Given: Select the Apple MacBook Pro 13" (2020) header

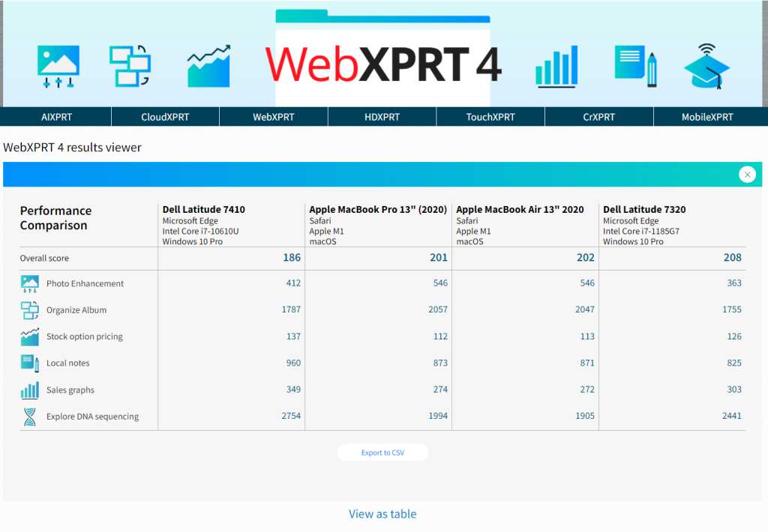Looking at the screenshot, I should pos(378,210).
